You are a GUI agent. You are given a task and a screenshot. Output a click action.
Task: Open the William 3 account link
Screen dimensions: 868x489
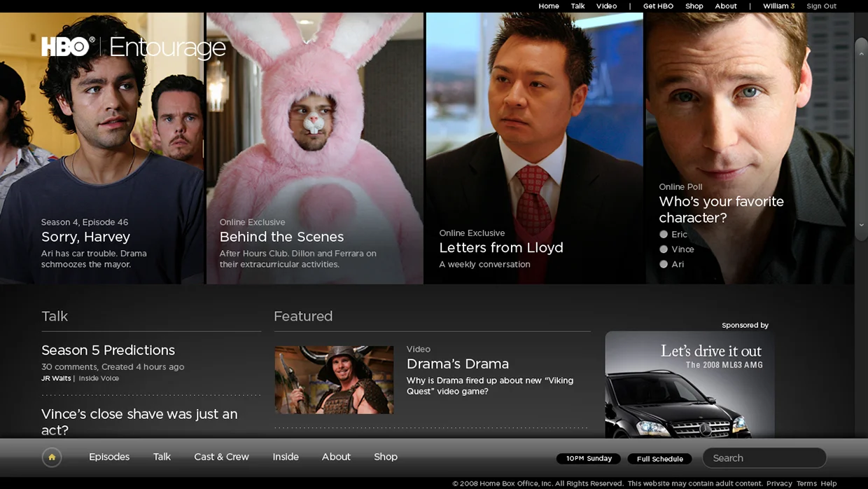pos(778,6)
